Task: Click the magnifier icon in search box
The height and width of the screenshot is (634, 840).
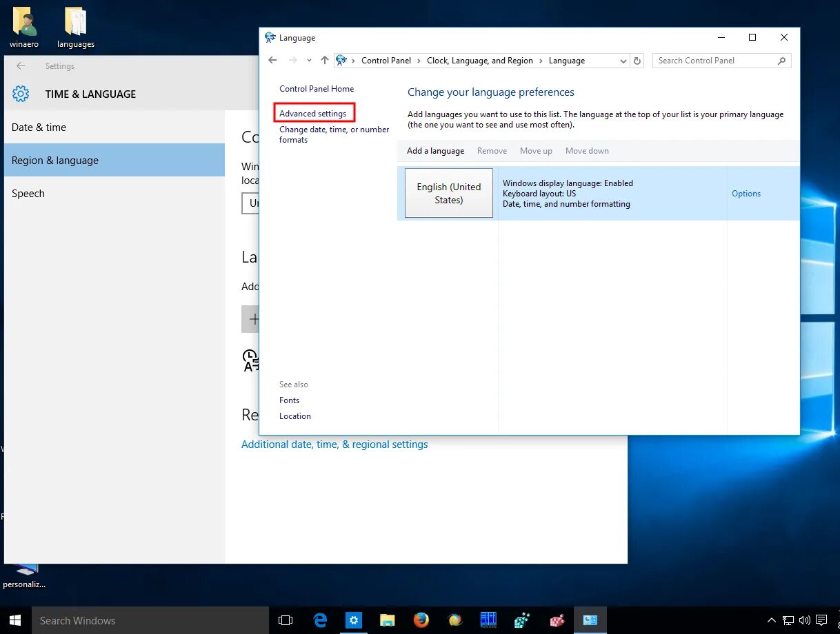Action: (781, 61)
